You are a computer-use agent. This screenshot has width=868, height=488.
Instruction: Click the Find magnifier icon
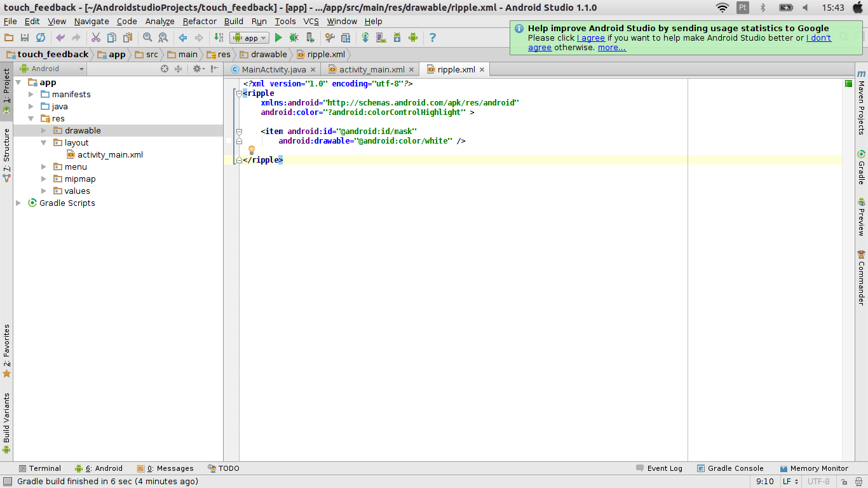pyautogui.click(x=147, y=38)
